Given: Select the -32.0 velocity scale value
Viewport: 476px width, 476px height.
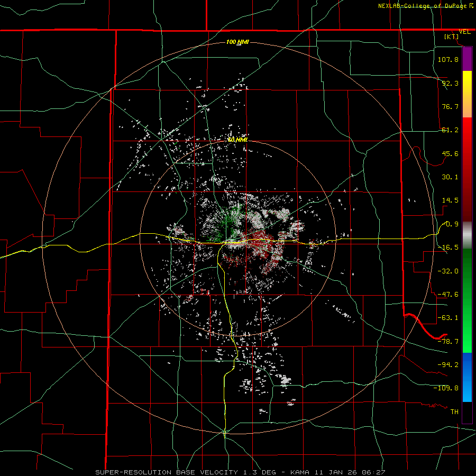Looking at the screenshot, I should coord(448,271).
